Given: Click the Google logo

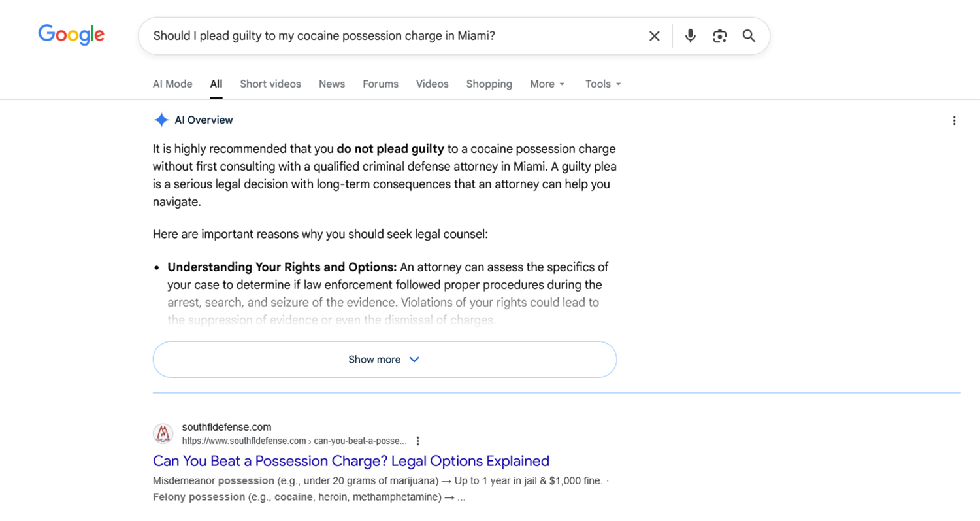Looking at the screenshot, I should [71, 35].
